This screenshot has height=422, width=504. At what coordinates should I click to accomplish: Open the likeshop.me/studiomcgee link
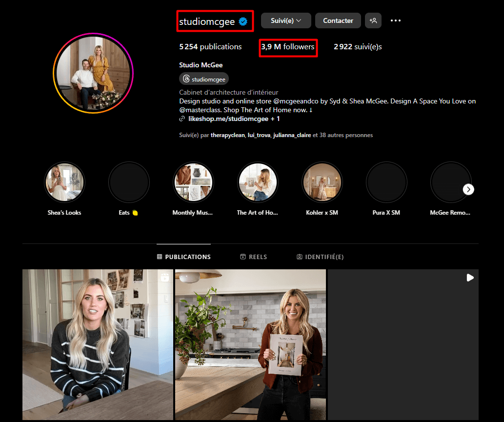[228, 119]
